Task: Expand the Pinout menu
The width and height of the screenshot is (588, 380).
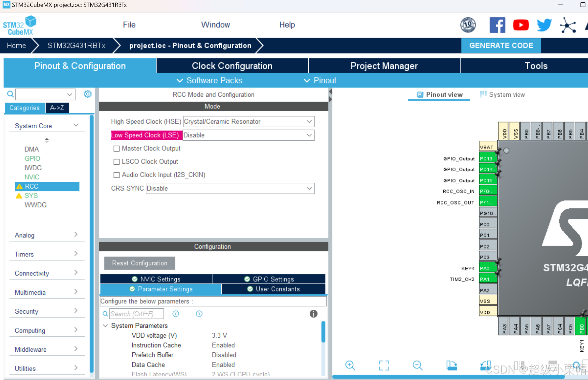Action: point(320,80)
